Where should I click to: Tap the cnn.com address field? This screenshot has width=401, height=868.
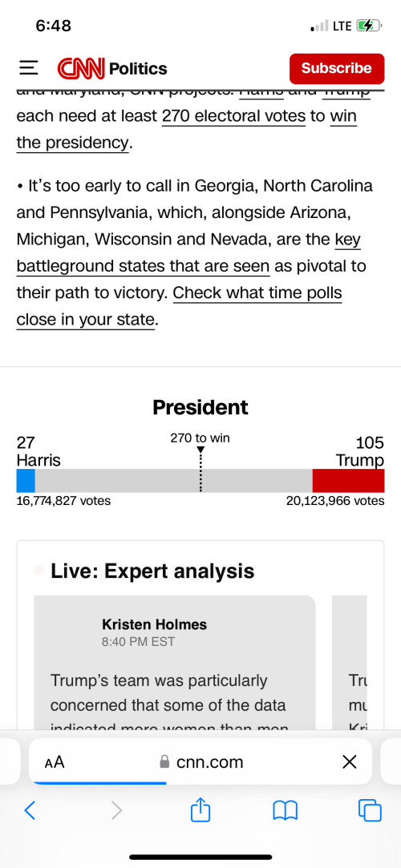tap(200, 761)
